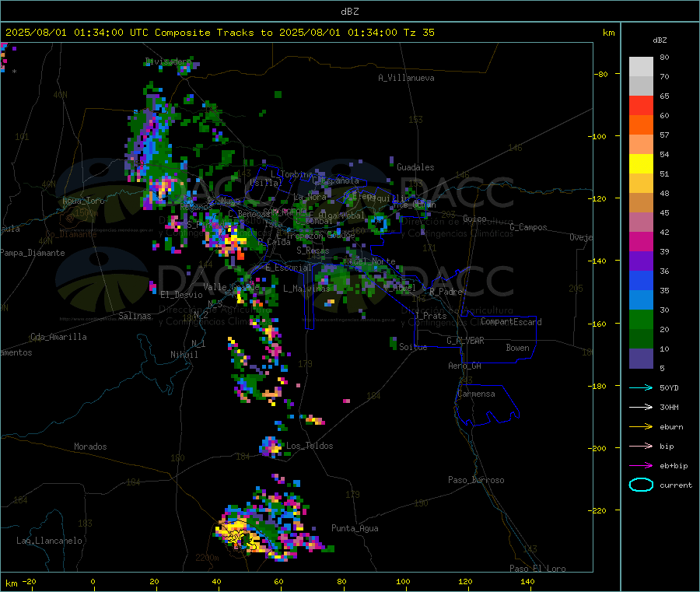Click the Aero_GA map label
Screen dimensions: 700x592
pos(464,366)
